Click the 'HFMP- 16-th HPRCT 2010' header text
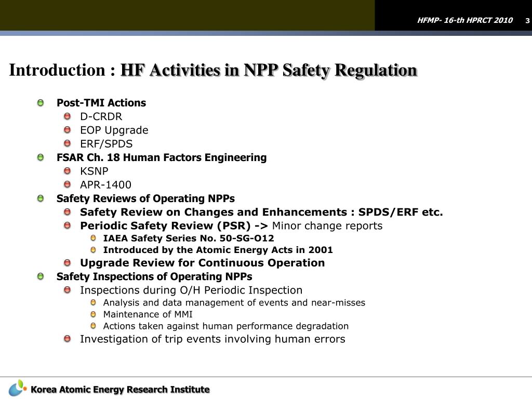The width and height of the screenshot is (532, 399). pos(465,20)
